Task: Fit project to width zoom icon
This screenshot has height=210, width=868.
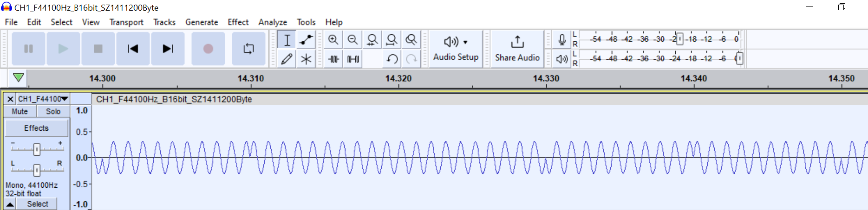Action: click(392, 40)
